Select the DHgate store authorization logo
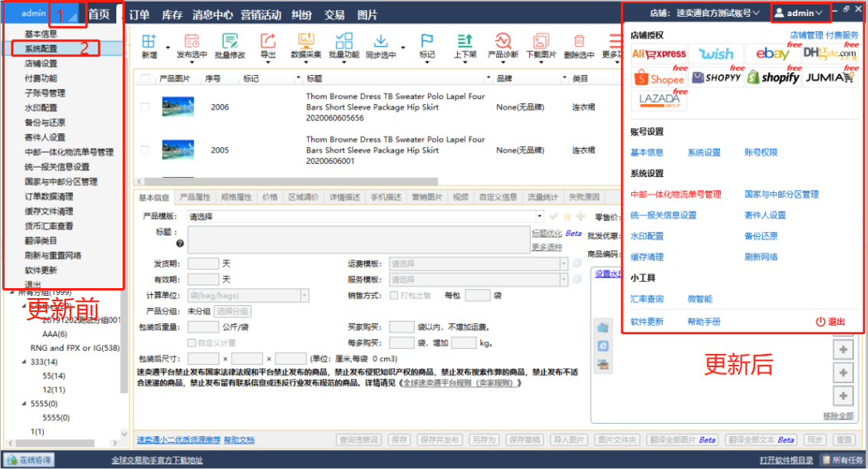Screen dimensions: 868x469 (x=829, y=54)
